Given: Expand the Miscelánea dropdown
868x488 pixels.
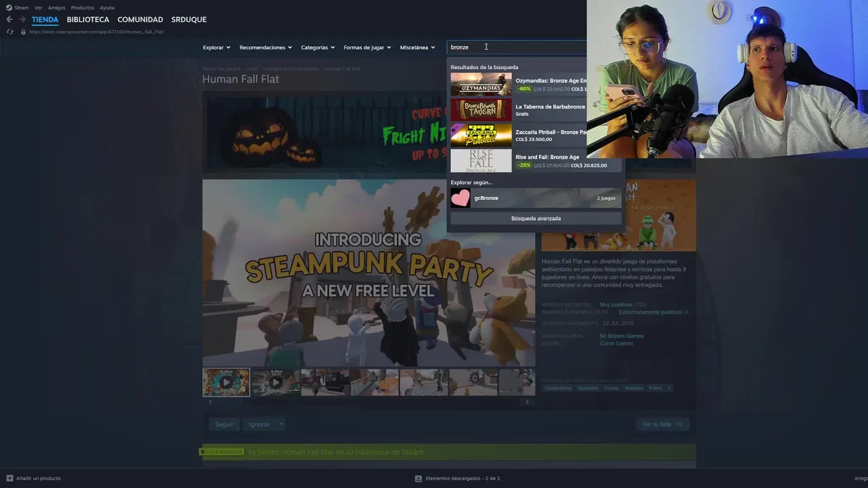Looking at the screenshot, I should (x=417, y=47).
